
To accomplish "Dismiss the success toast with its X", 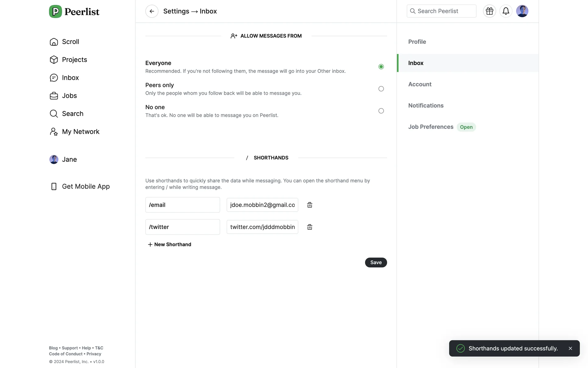I will [x=570, y=348].
